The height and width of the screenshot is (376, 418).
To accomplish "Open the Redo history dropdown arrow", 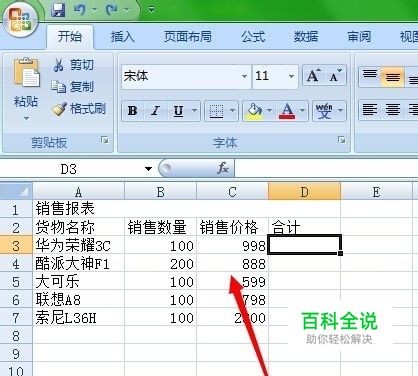I will (127, 10).
